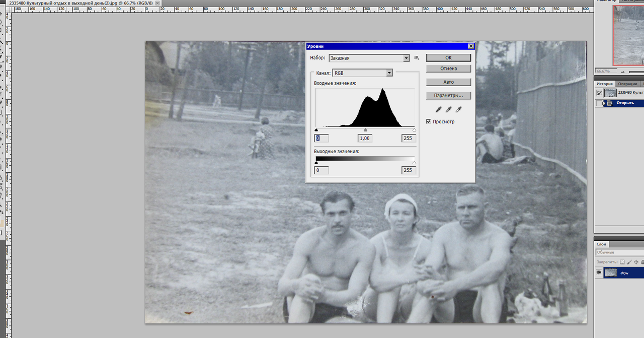
Task: Click the lock all padlock icon
Action: (641, 262)
